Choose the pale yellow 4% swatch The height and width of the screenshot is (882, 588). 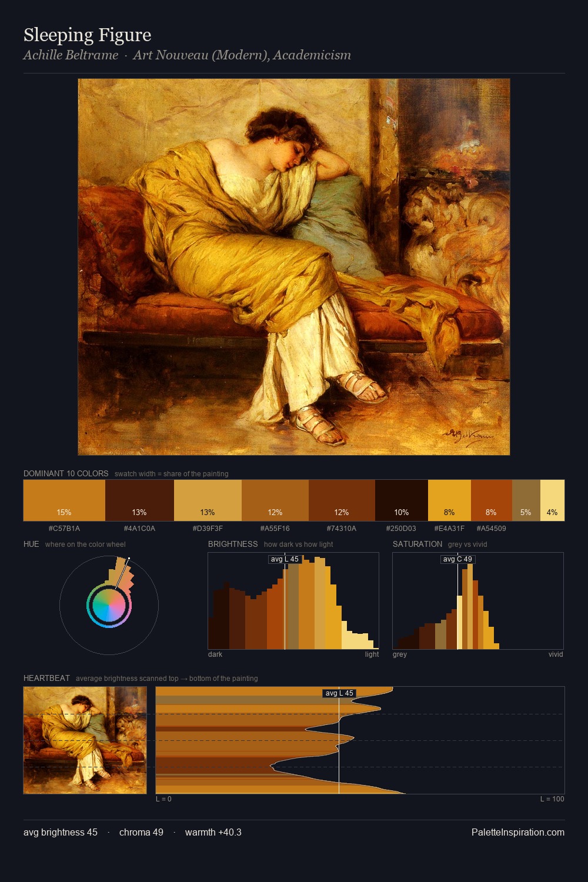point(552,500)
